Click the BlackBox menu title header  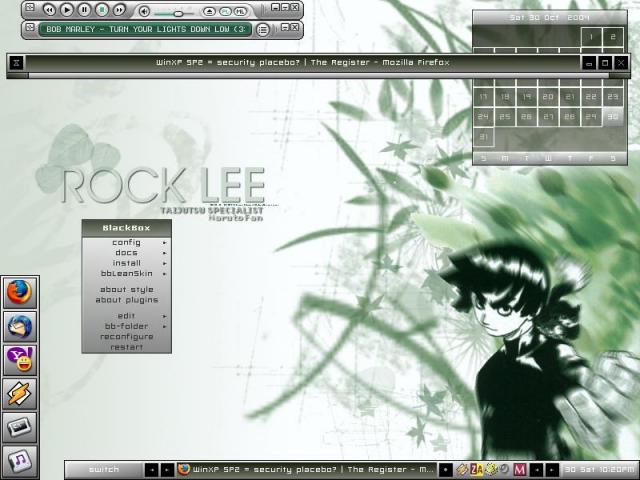[x=127, y=228]
